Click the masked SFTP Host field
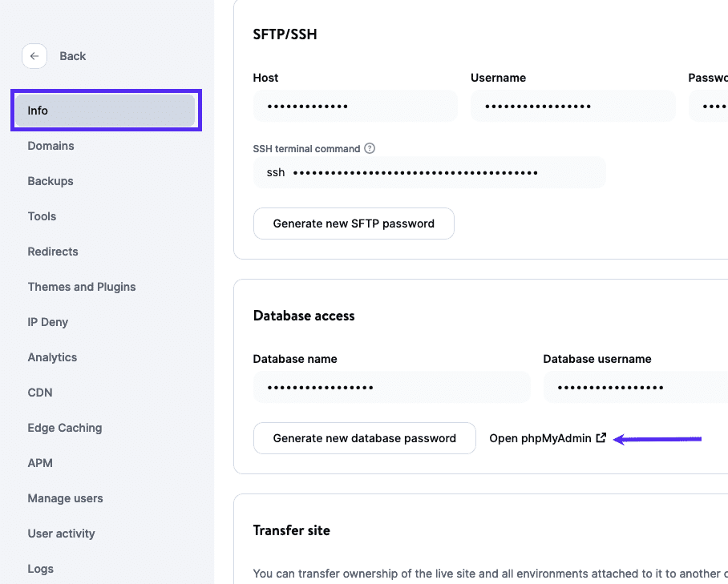 point(354,106)
